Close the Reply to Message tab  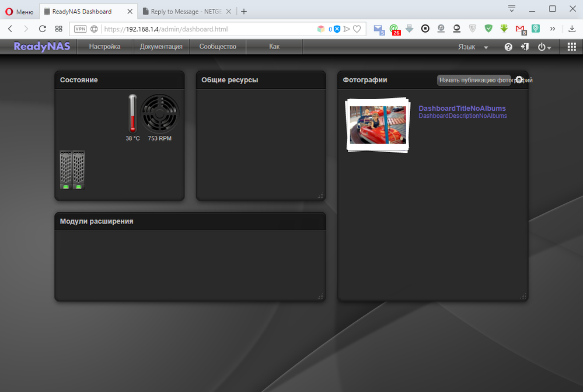[x=229, y=12]
